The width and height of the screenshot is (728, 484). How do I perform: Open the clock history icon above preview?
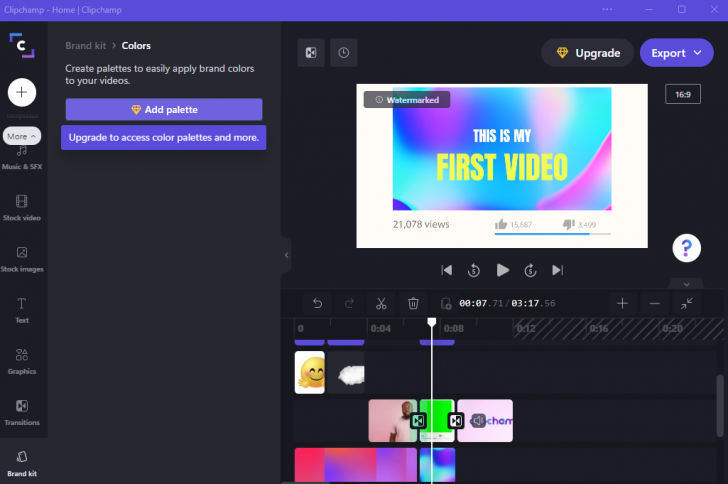pos(344,53)
